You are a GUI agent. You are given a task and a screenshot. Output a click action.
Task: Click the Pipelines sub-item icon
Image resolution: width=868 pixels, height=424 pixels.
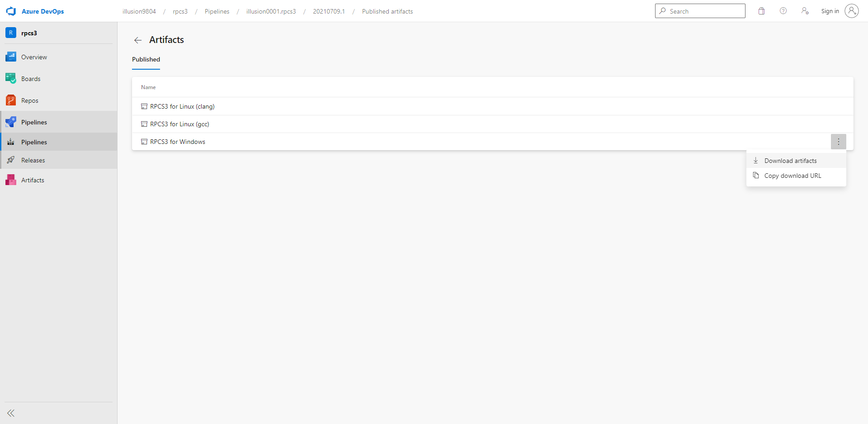tap(11, 142)
